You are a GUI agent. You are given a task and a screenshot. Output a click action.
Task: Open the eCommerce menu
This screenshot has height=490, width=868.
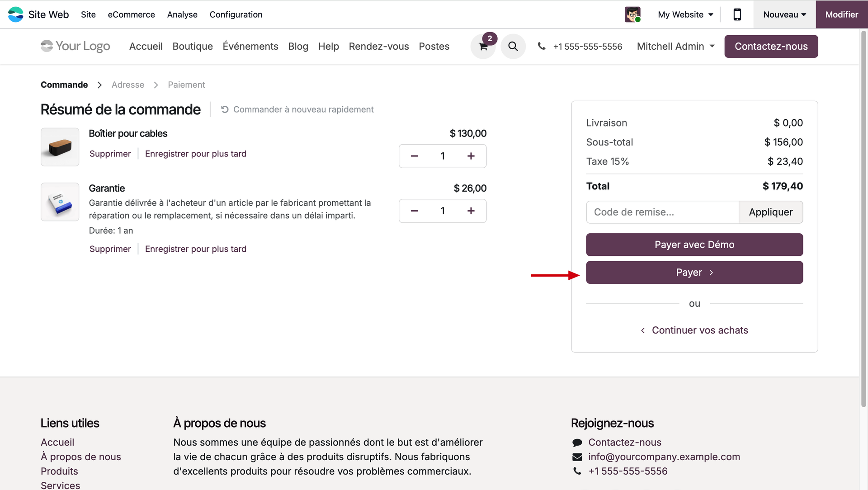(x=131, y=14)
